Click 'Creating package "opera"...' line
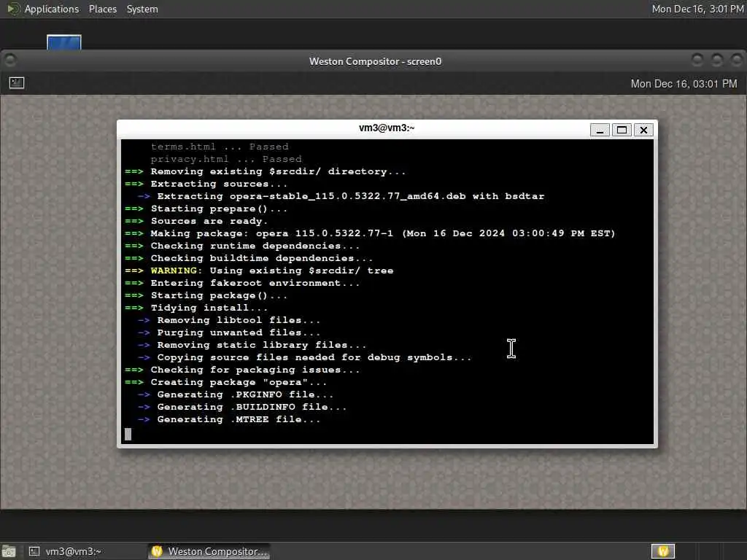 (x=226, y=382)
